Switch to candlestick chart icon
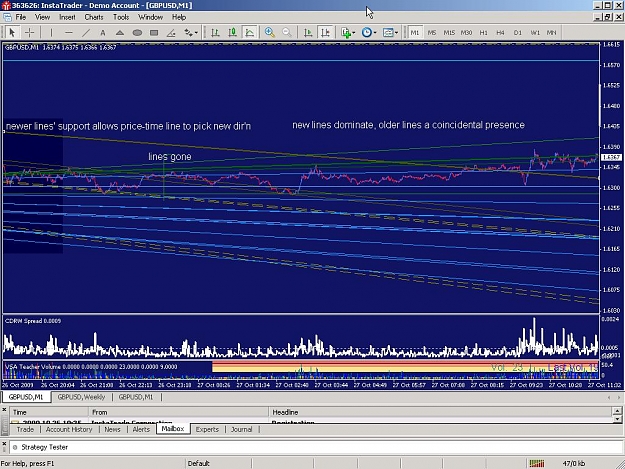625x469 pixels. click(x=232, y=33)
